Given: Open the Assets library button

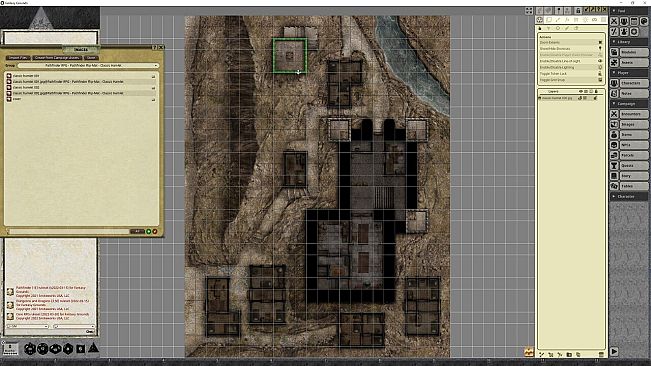Looking at the screenshot, I should tap(634, 63).
